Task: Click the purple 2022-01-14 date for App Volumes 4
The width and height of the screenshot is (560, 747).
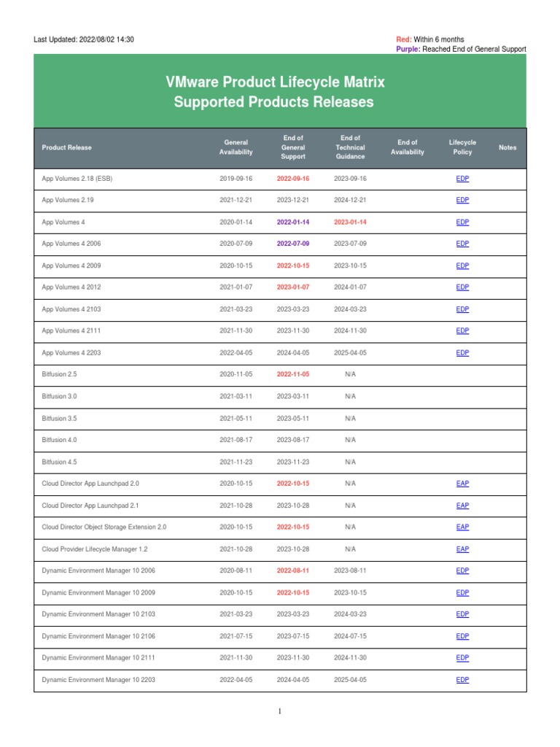Action: coord(293,222)
